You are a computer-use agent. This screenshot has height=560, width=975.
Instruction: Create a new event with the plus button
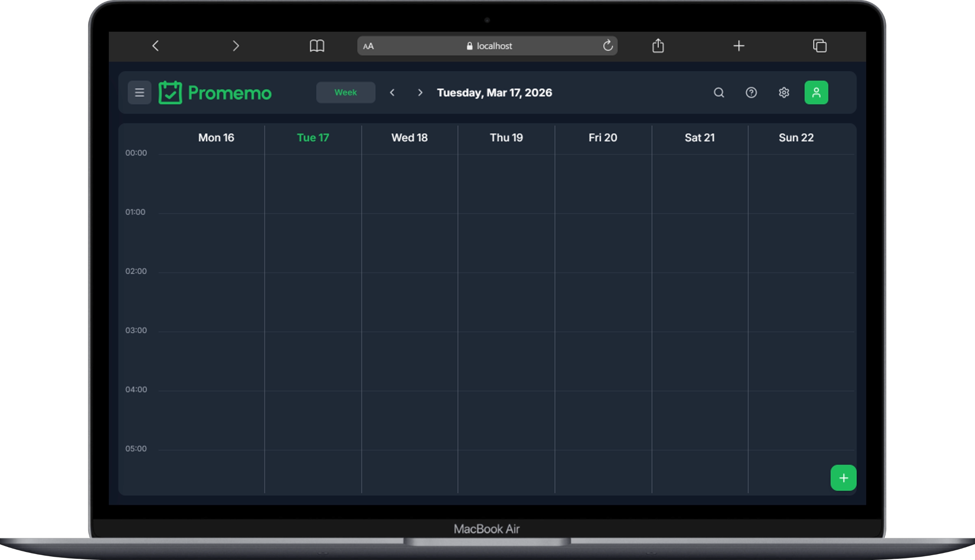pos(843,478)
